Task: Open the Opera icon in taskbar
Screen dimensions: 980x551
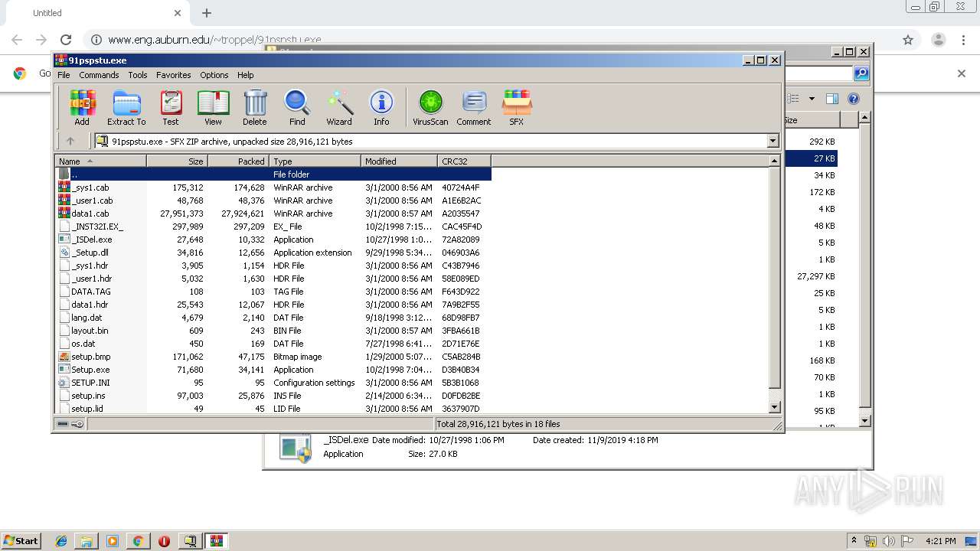Action: coord(164,541)
